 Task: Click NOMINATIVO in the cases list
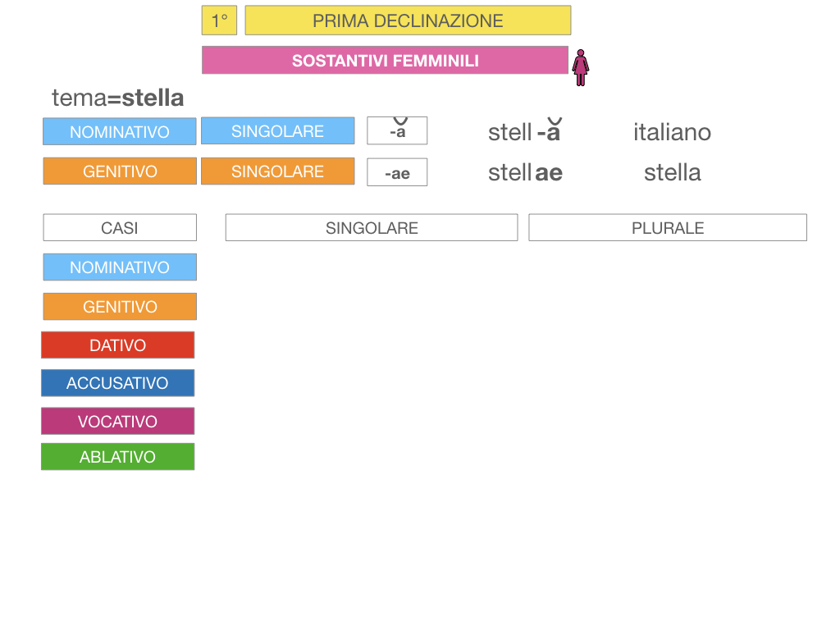point(120,267)
